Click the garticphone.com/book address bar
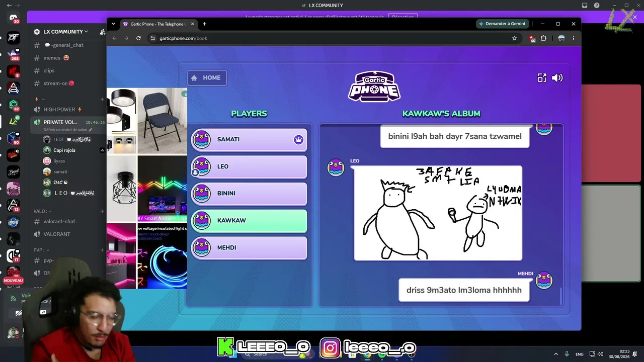 point(334,38)
